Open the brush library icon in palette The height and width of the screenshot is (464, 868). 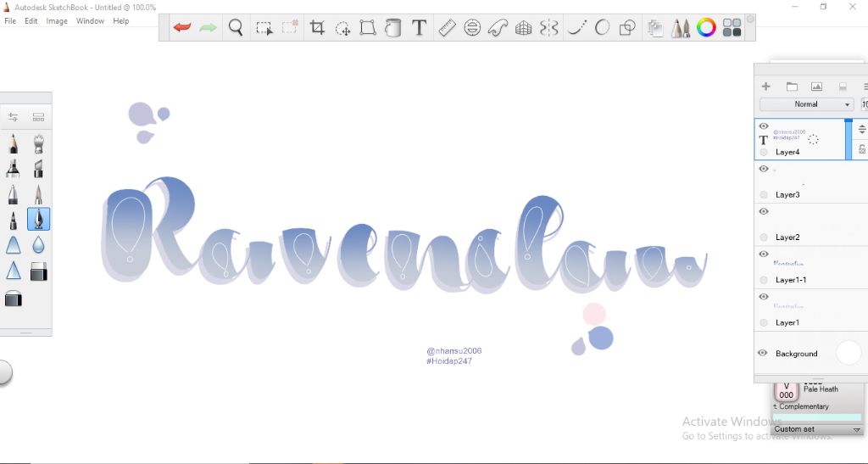click(x=38, y=117)
